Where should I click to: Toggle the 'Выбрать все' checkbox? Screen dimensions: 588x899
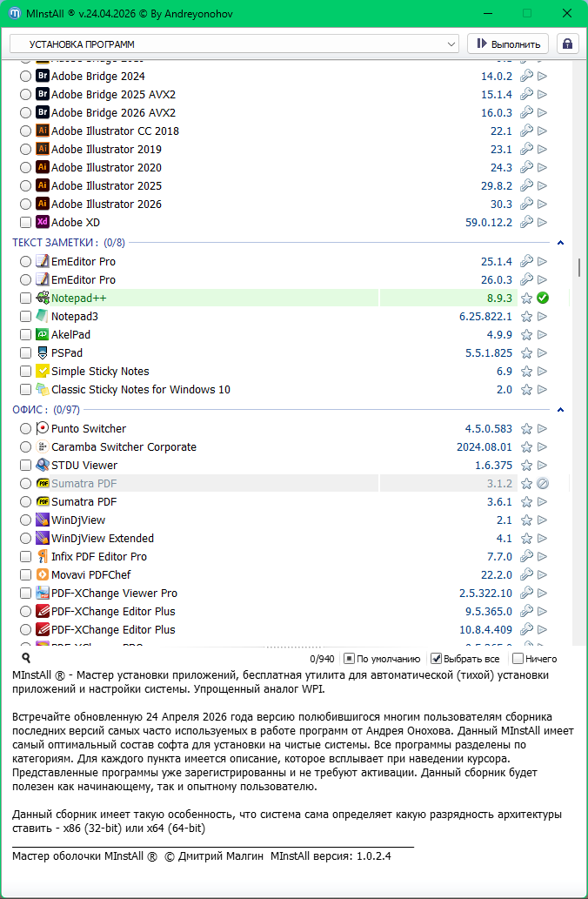pyautogui.click(x=437, y=659)
